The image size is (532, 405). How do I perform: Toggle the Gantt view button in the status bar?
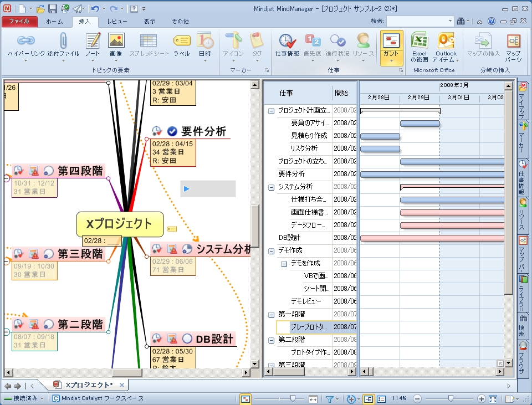(245, 399)
